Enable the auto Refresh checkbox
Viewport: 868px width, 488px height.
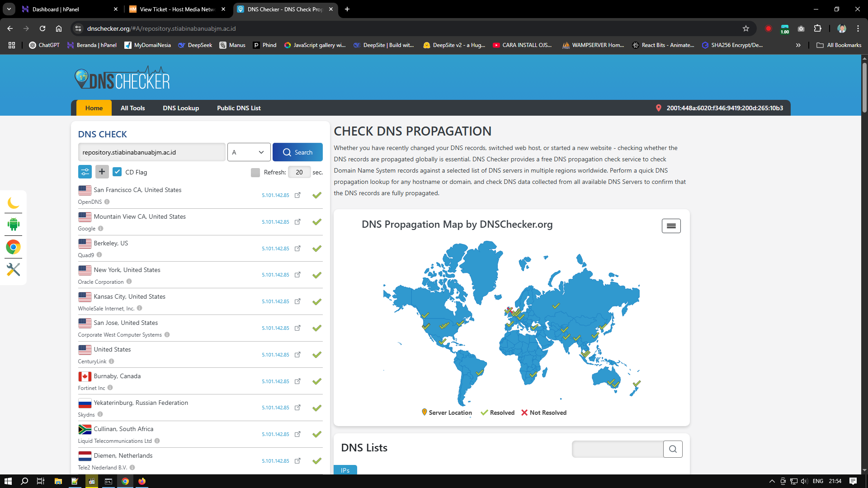tap(255, 172)
